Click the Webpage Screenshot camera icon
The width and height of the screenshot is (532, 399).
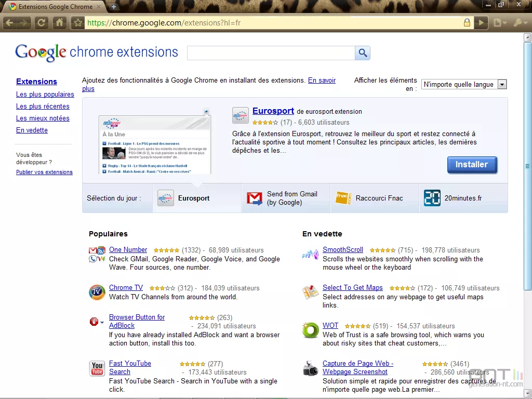310,368
